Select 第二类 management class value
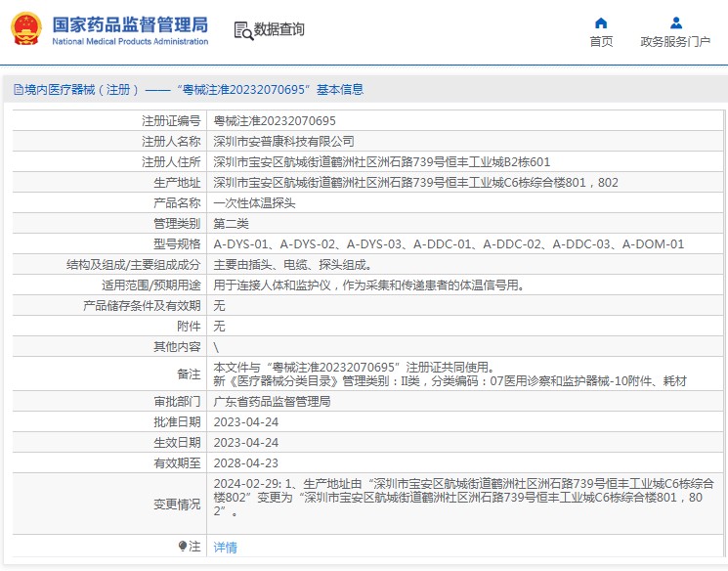Image resolution: width=728 pixels, height=571 pixels. tap(231, 224)
